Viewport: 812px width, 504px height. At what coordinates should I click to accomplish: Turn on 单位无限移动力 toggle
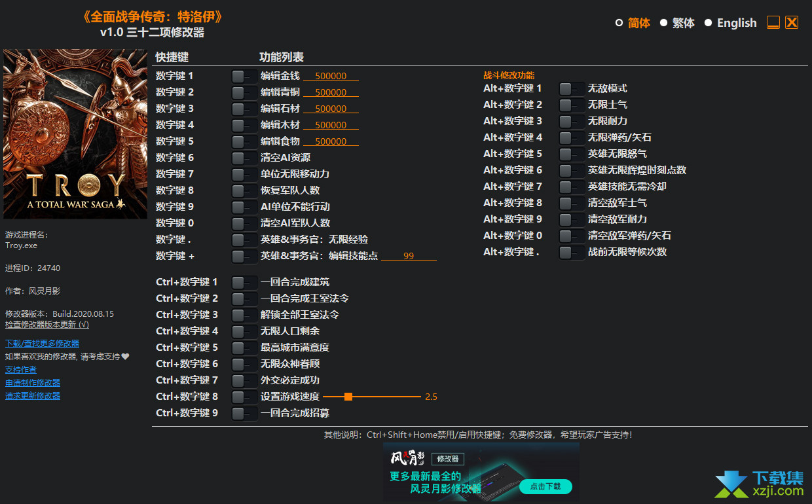coord(244,174)
